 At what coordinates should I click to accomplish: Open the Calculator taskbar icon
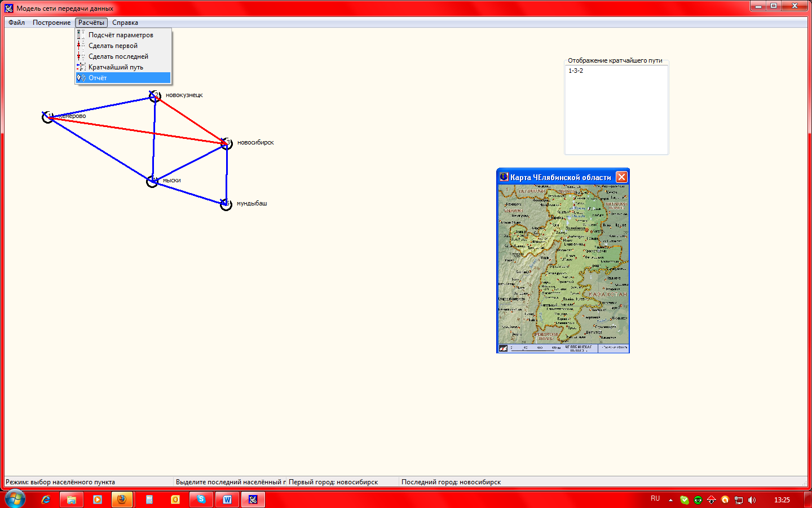tap(149, 500)
